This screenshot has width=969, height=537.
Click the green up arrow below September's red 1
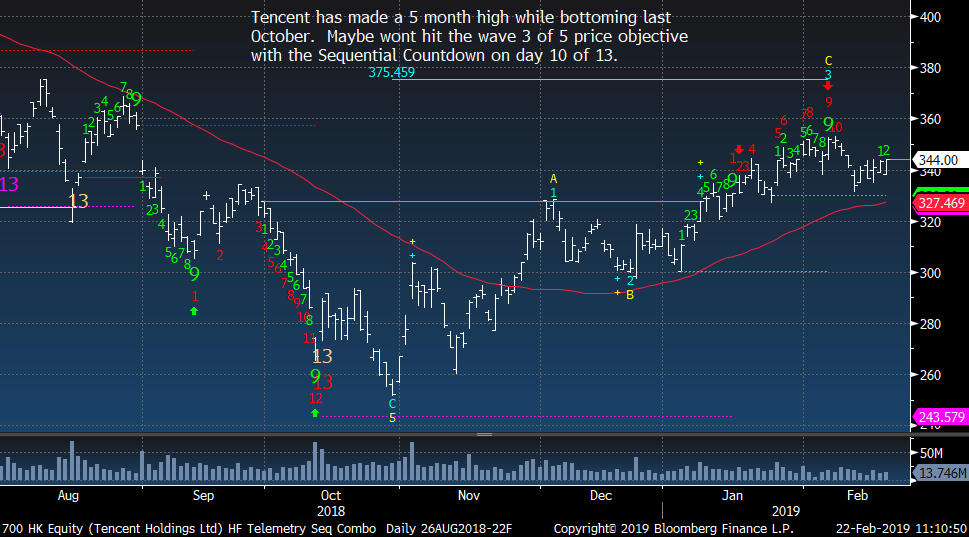coord(194,311)
